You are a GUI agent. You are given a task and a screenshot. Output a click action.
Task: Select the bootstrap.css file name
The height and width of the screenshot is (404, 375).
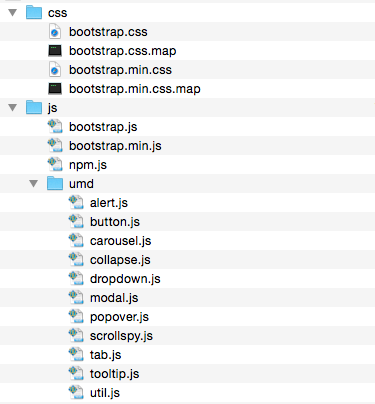(x=108, y=32)
